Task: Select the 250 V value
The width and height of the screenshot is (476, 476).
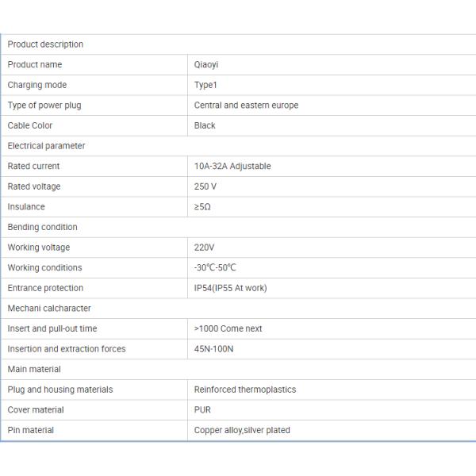Action: click(205, 186)
